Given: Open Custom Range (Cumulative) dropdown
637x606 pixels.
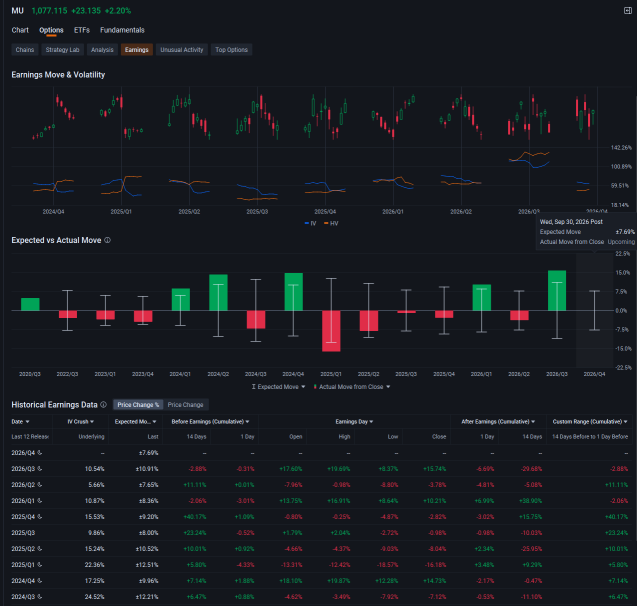Looking at the screenshot, I should [x=590, y=422].
